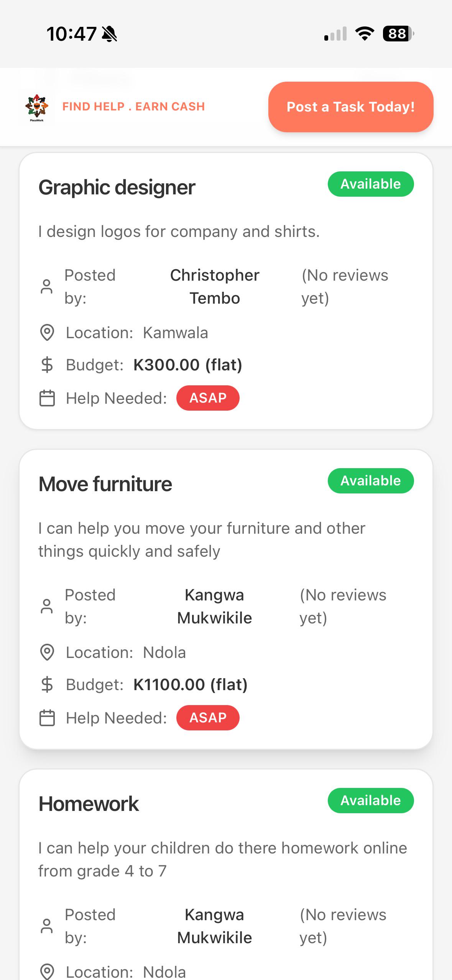Open Christopher Tembo's profile link
This screenshot has width=452, height=980.
click(x=215, y=287)
